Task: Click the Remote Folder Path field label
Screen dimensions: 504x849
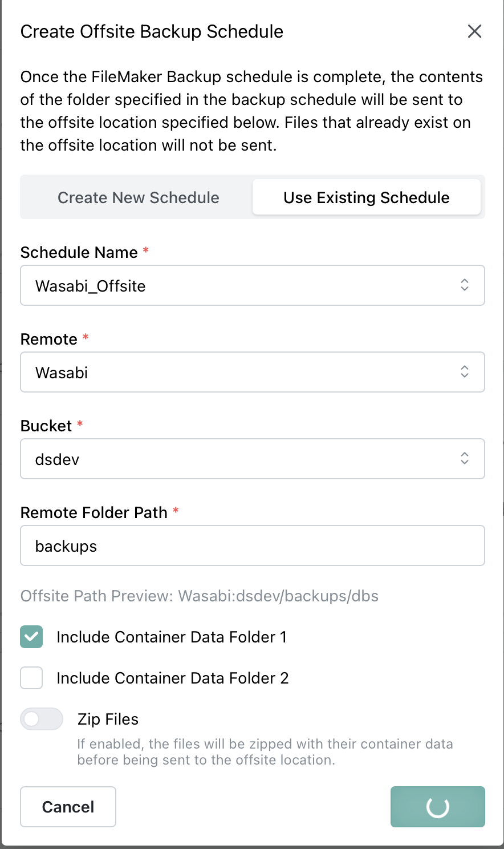Action: click(x=94, y=512)
